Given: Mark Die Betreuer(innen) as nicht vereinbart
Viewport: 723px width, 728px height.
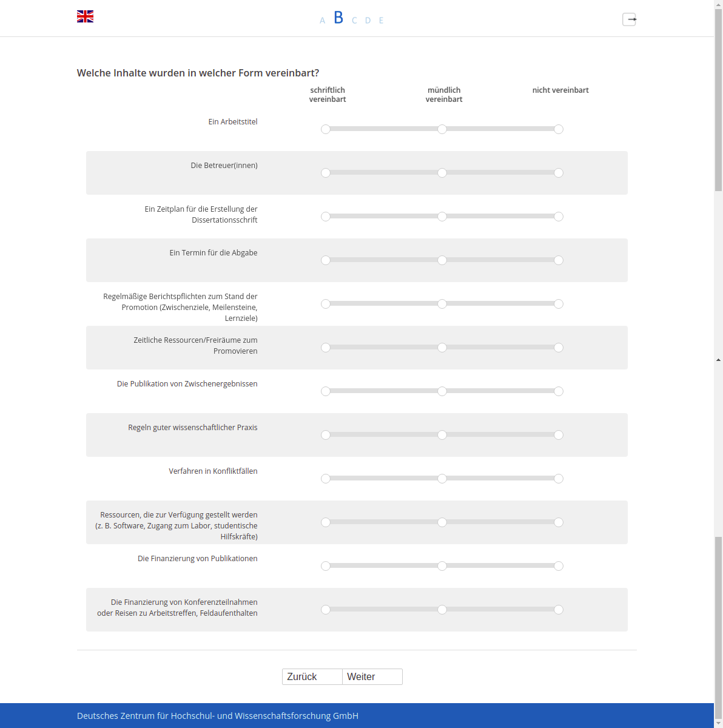Looking at the screenshot, I should point(559,173).
